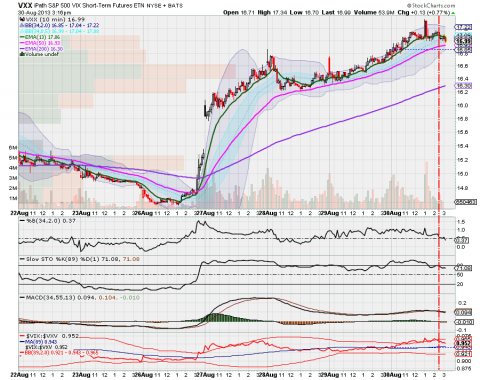Click the 0.37 value tag of %B panel
Image resolution: width=480 pixels, height=380 pixels.
pyautogui.click(x=463, y=240)
